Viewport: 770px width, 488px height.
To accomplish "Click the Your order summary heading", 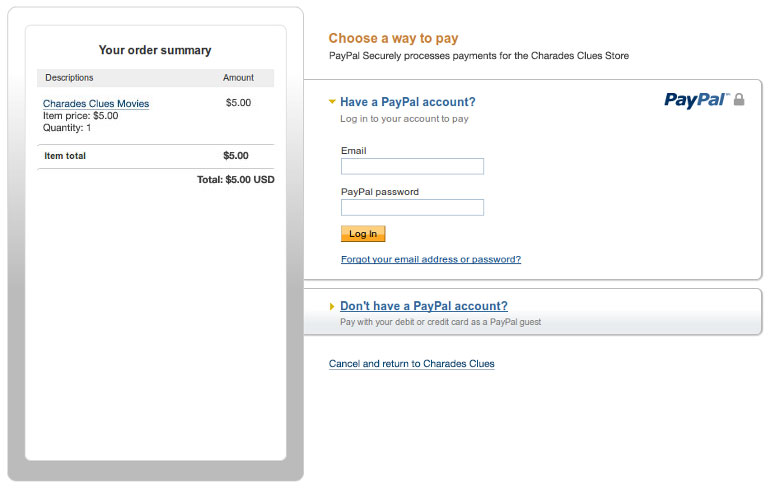I will pos(155,50).
